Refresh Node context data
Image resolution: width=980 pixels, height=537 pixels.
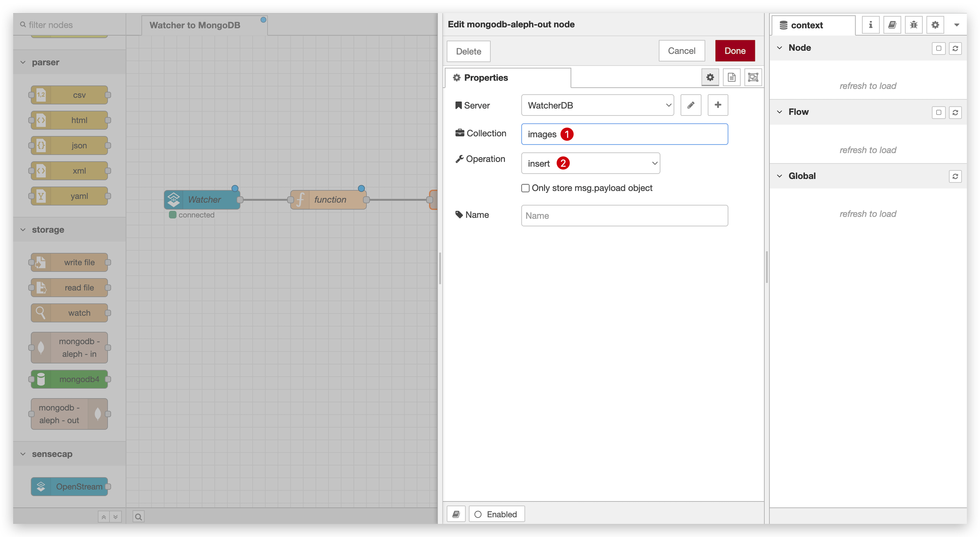click(955, 48)
